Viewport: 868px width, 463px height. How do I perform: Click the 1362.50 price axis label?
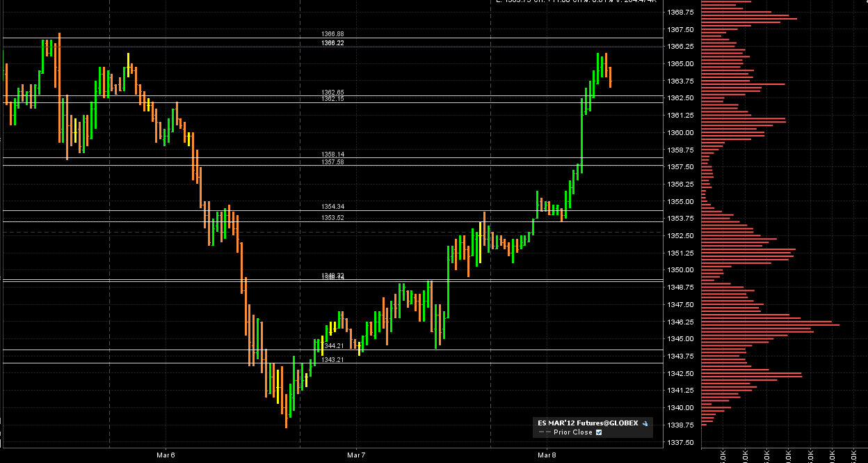coord(680,98)
